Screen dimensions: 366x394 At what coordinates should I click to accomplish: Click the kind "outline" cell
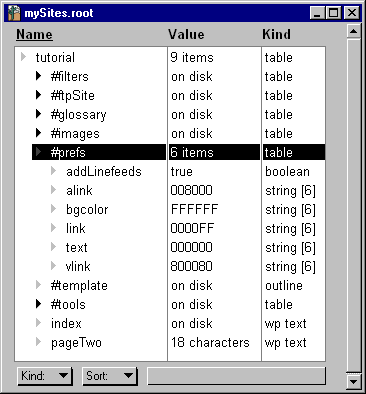284,285
